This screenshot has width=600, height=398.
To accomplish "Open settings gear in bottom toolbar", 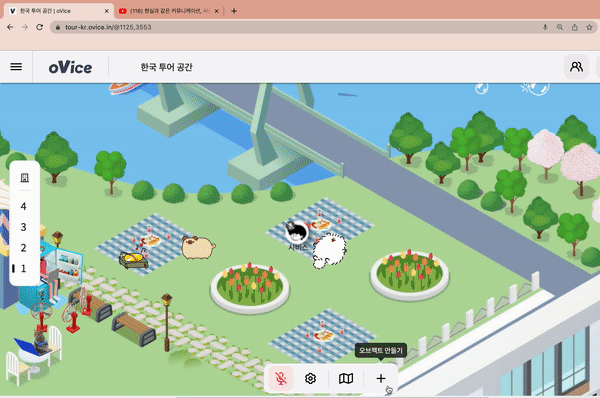I will [310, 378].
